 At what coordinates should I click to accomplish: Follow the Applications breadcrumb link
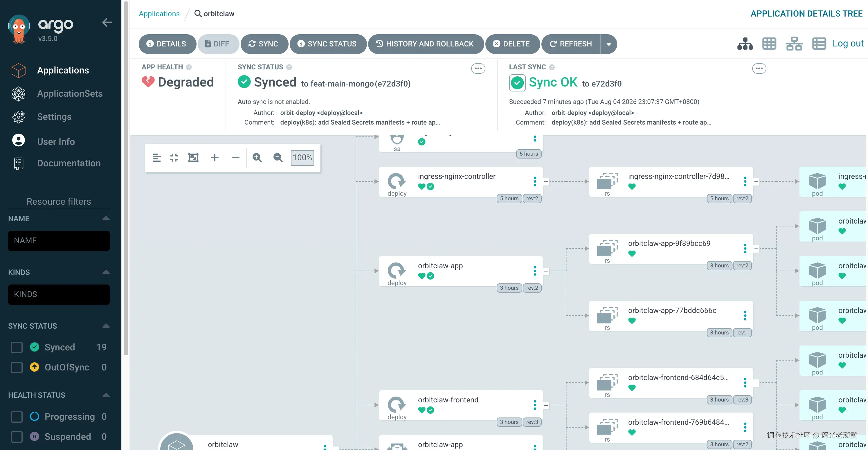tap(159, 13)
